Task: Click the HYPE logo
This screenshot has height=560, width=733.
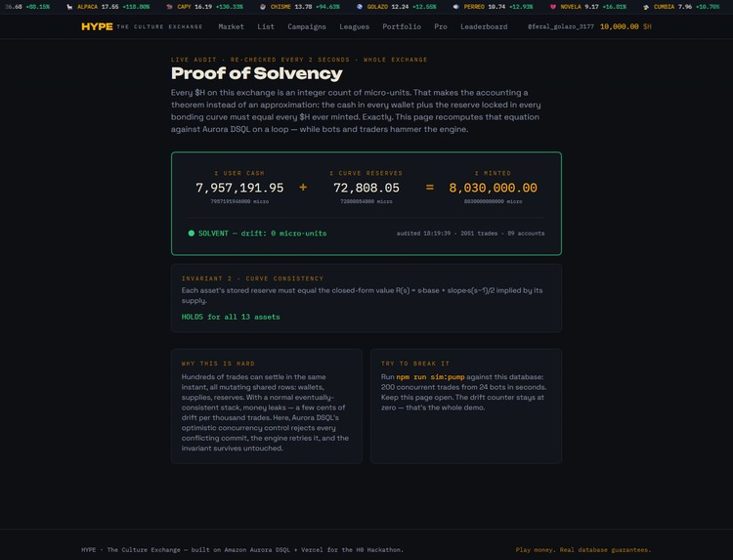Action: [97, 26]
